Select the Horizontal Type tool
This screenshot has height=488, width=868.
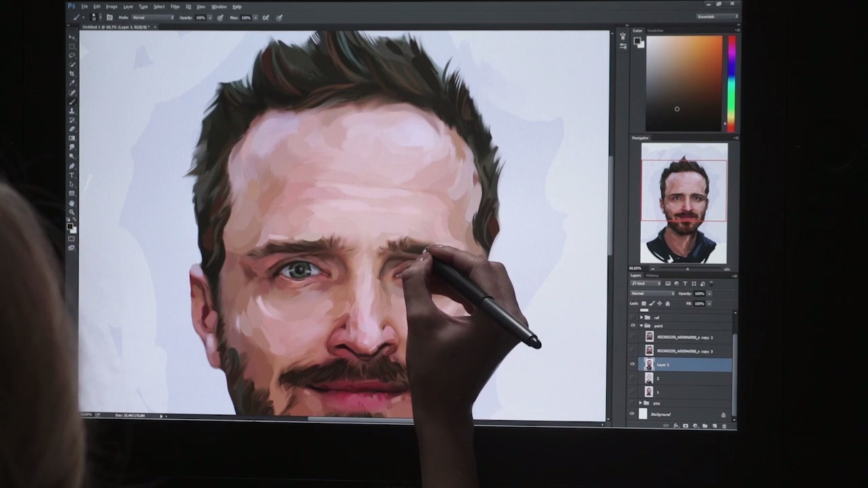coord(72,175)
